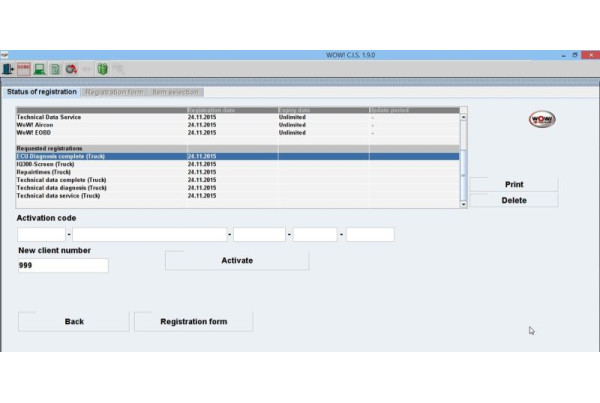Screen dimensions: 600x403
Task: Focus the first Activation code field
Action: pos(41,235)
